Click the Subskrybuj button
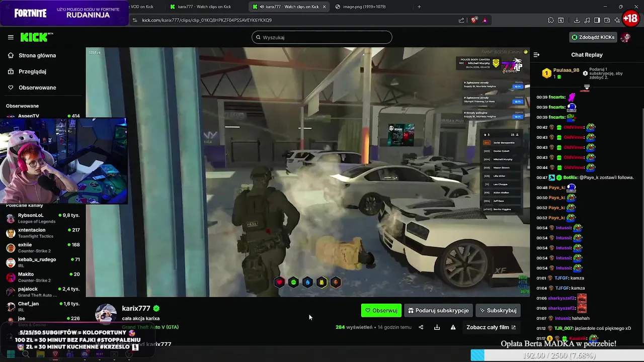 pyautogui.click(x=498, y=311)
